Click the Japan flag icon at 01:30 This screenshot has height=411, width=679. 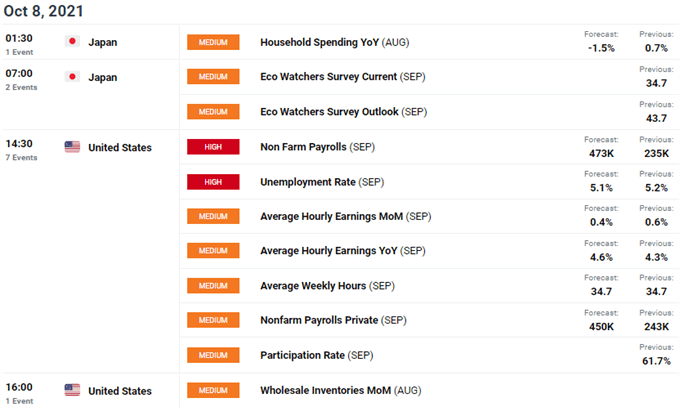click(72, 41)
